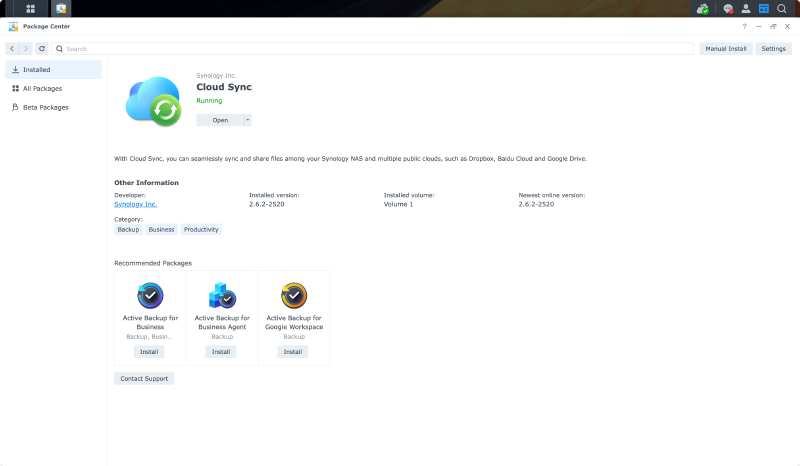This screenshot has width=800, height=466.
Task: Open the help question mark icon
Action: [x=744, y=26]
